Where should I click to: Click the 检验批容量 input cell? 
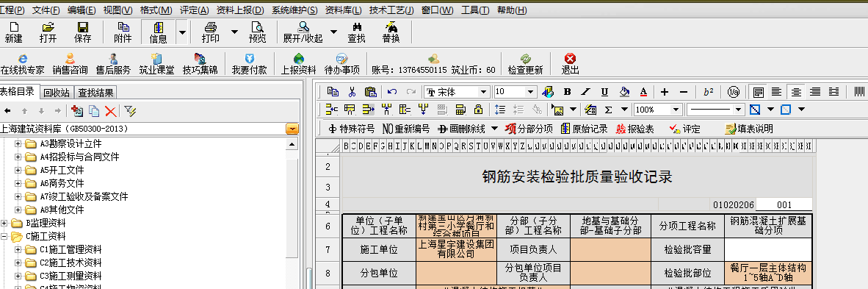(768, 249)
